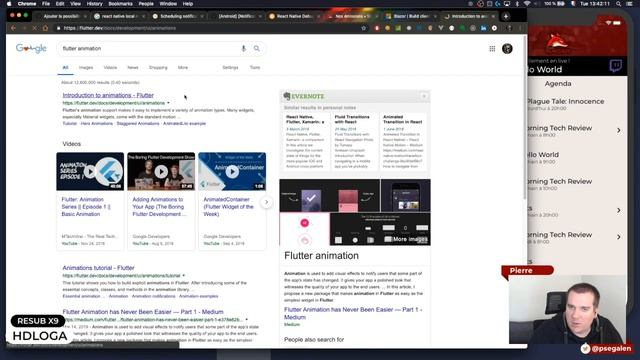
Task: Close the Evernote similar results panel
Action: coord(424,96)
